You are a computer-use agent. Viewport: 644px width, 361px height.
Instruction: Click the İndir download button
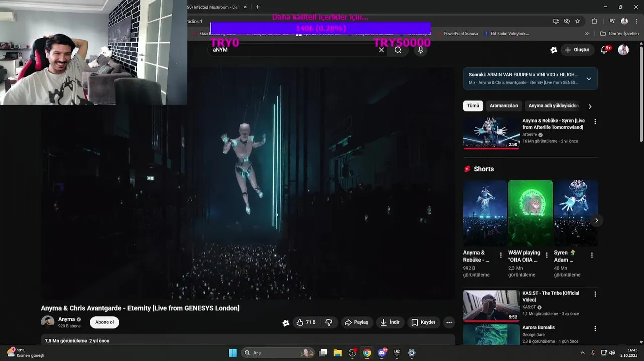coord(390,322)
